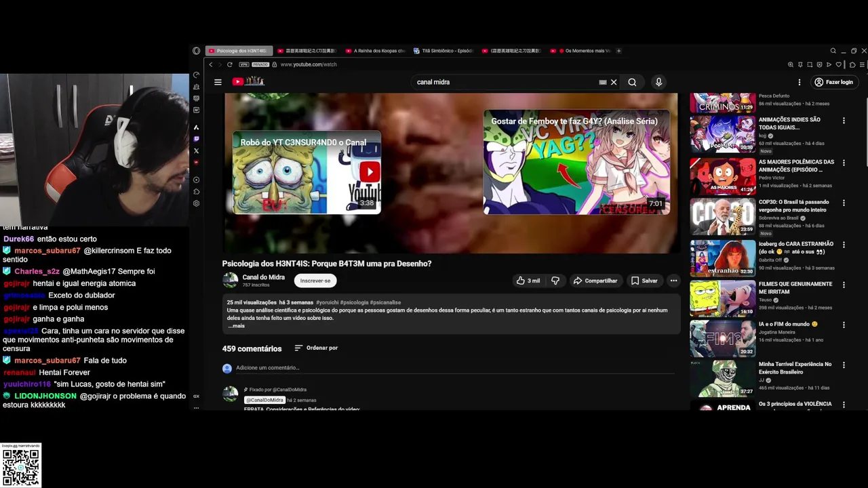Screen dimensions: 868x488
Task: Open sidebar settings gear
Action: coord(197,203)
